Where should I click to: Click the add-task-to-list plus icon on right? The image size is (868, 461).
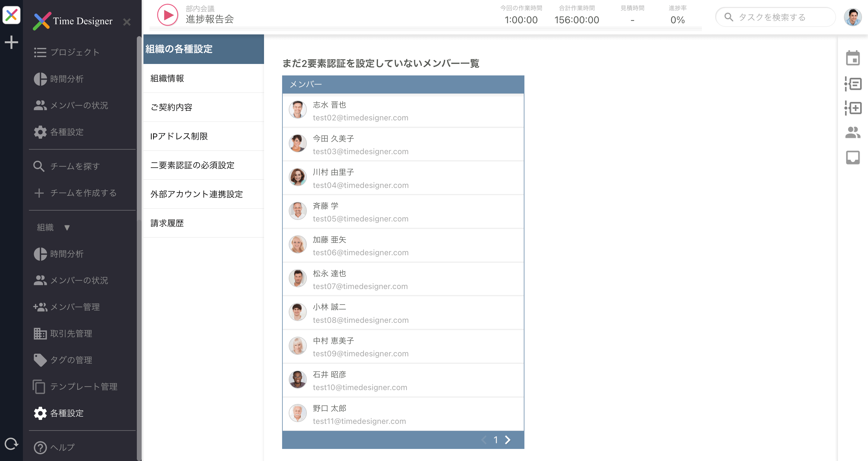(853, 108)
